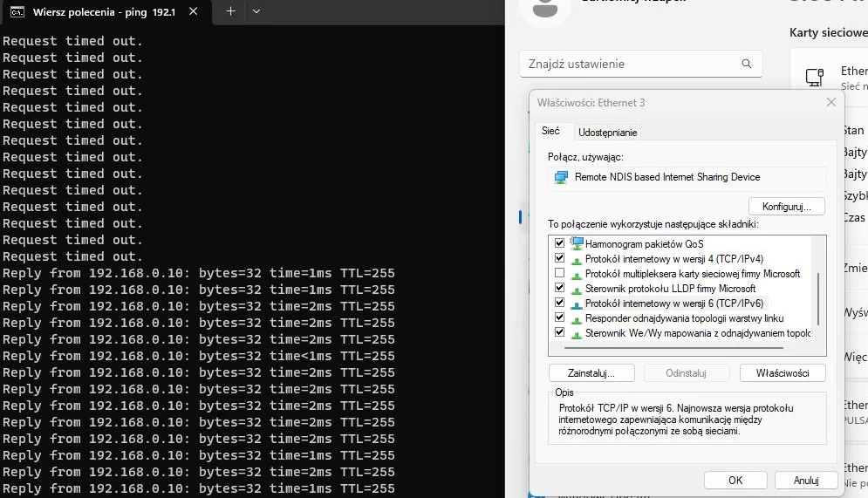This screenshot has height=498, width=868.
Task: Click the Właściwości button
Action: point(783,373)
